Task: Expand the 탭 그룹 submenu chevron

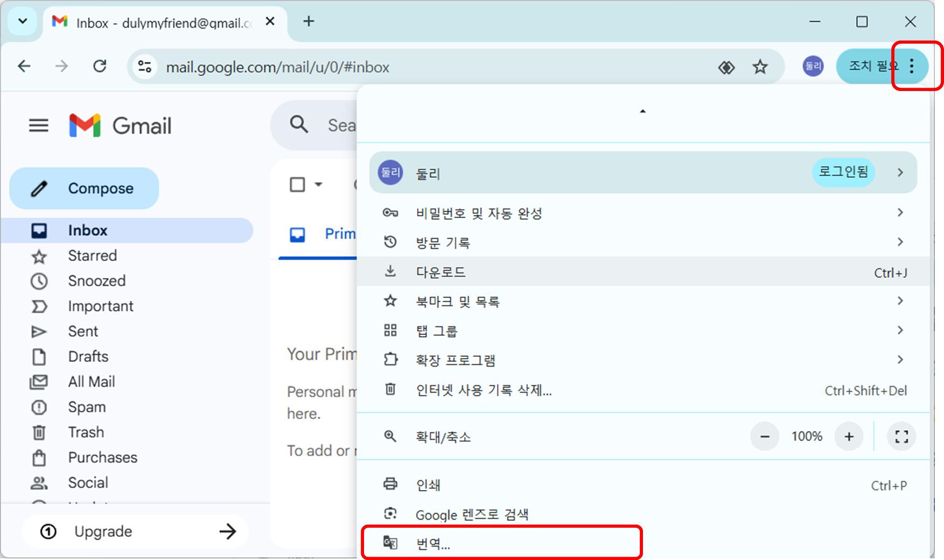Action: coord(900,330)
